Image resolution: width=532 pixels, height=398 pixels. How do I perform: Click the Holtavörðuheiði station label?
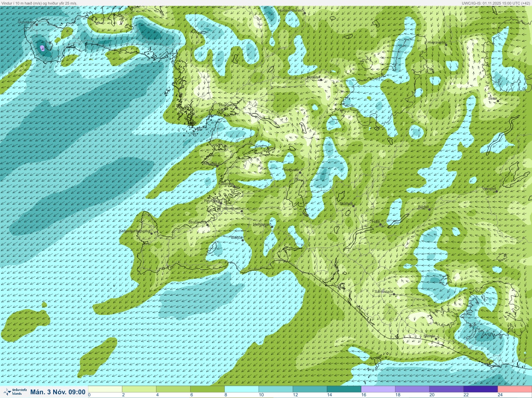tap(291, 10)
